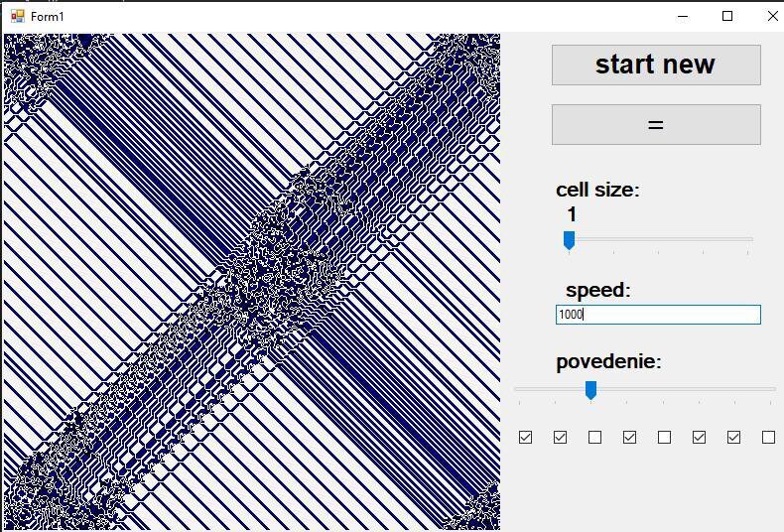This screenshot has width=784, height=532.
Task: Check the fifth checkbox in the row
Action: click(665, 438)
